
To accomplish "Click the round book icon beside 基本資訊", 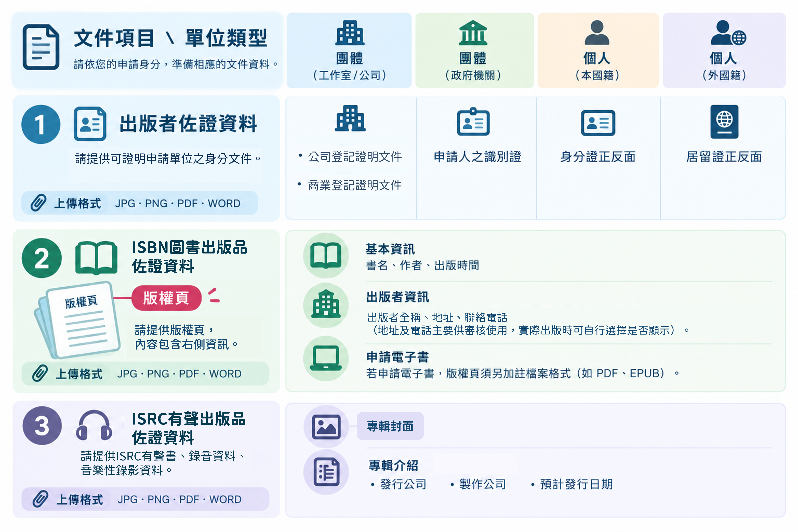I will pyautogui.click(x=326, y=256).
